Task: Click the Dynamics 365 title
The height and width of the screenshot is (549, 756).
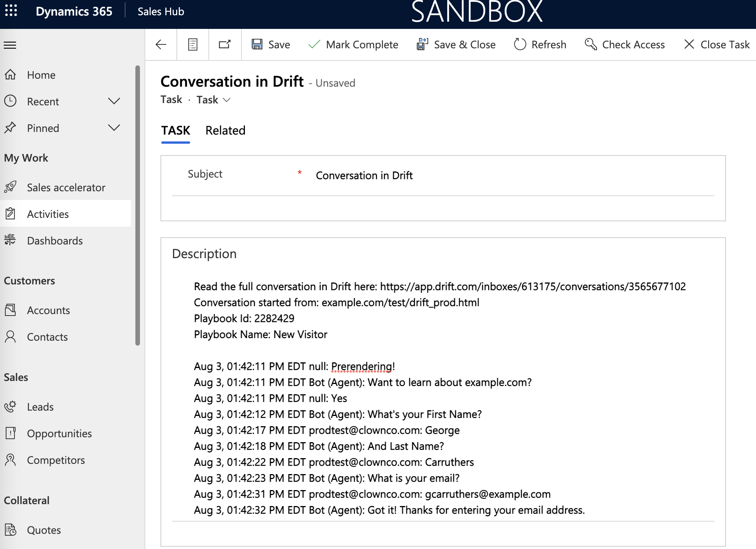Action: [74, 11]
